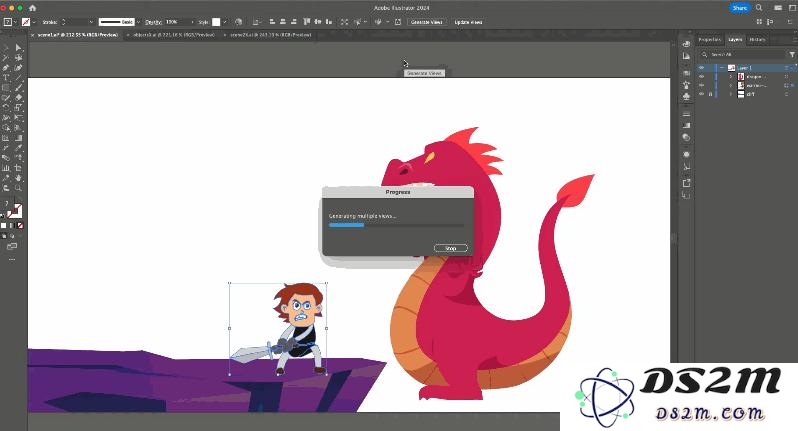Switch to objects3.ai document tab

pyautogui.click(x=174, y=35)
